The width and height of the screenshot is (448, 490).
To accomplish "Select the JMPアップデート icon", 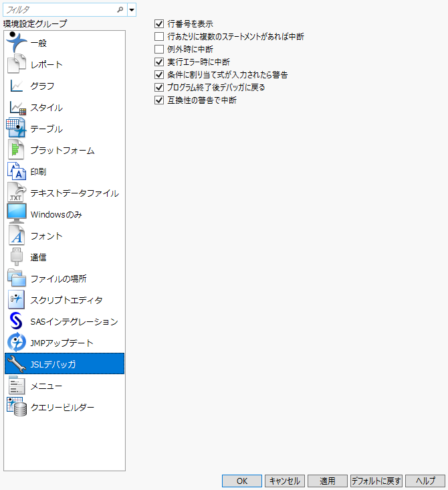I will (x=17, y=342).
